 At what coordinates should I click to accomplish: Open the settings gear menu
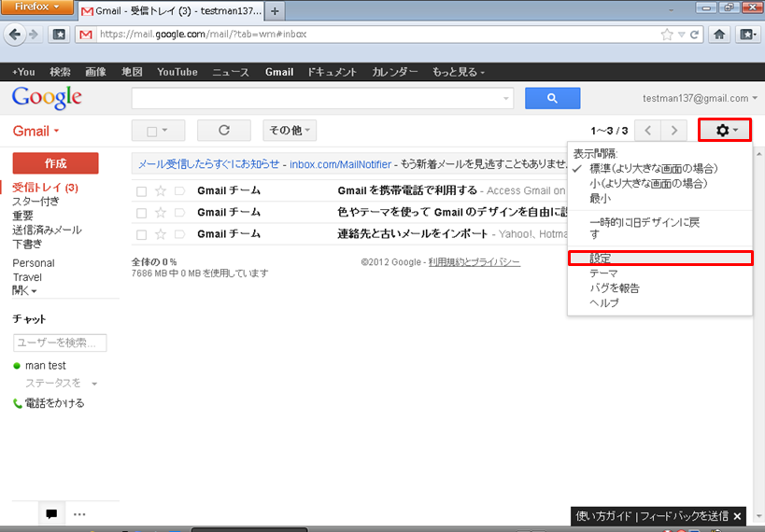pos(725,130)
